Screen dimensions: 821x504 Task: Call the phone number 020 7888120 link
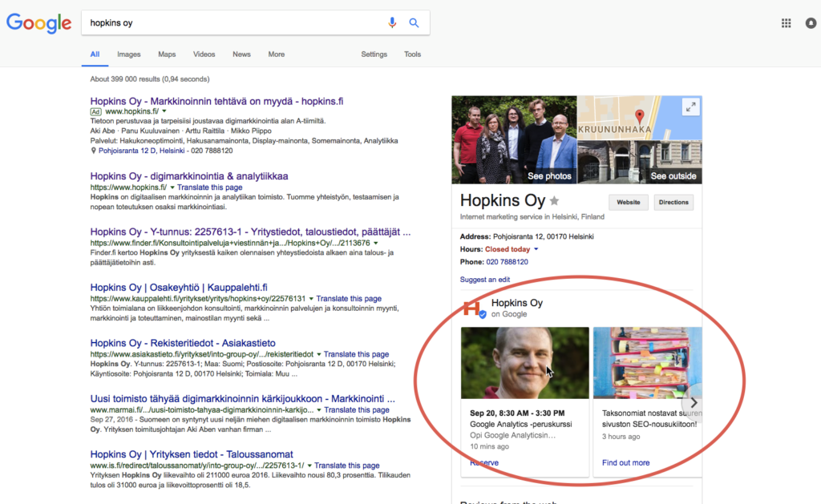(507, 262)
